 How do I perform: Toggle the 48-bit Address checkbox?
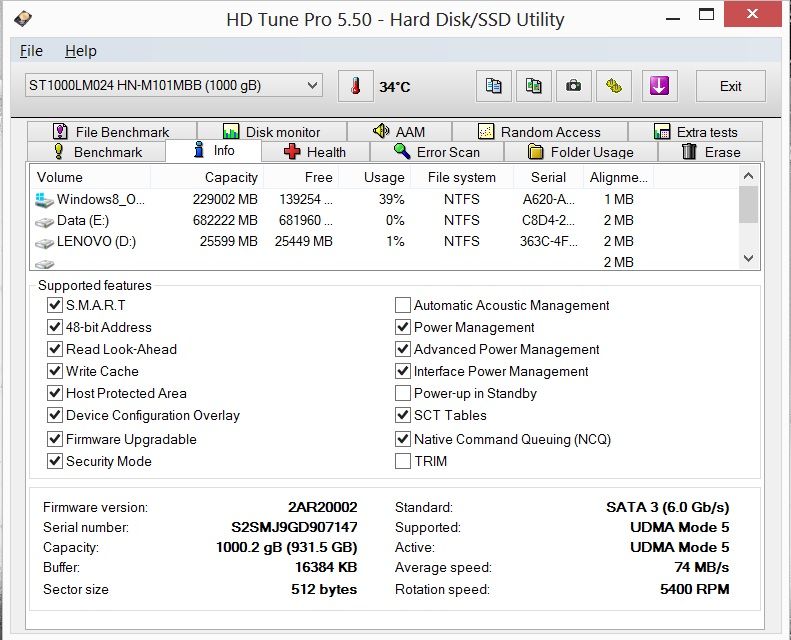point(54,327)
